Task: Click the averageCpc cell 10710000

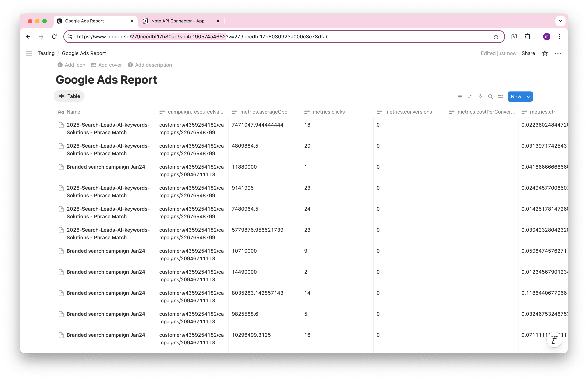Action: pos(265,254)
